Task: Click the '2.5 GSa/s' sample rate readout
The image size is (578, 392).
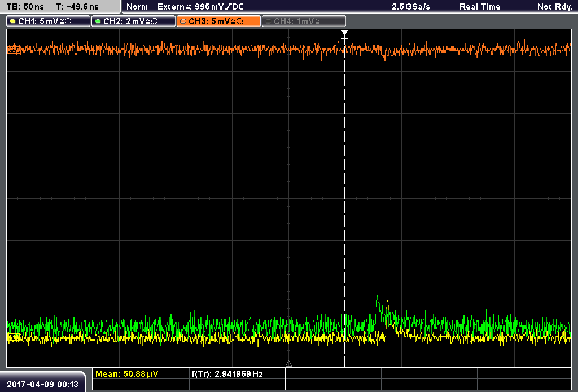Action: click(x=411, y=7)
